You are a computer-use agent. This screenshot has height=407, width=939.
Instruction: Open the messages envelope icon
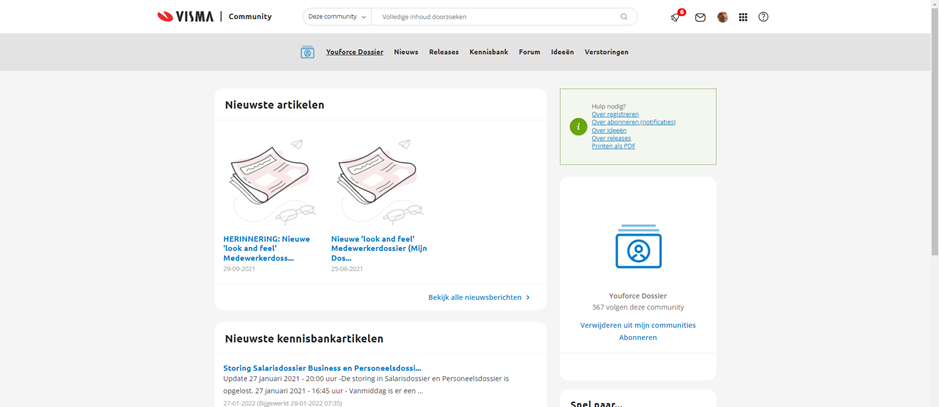pyautogui.click(x=700, y=17)
